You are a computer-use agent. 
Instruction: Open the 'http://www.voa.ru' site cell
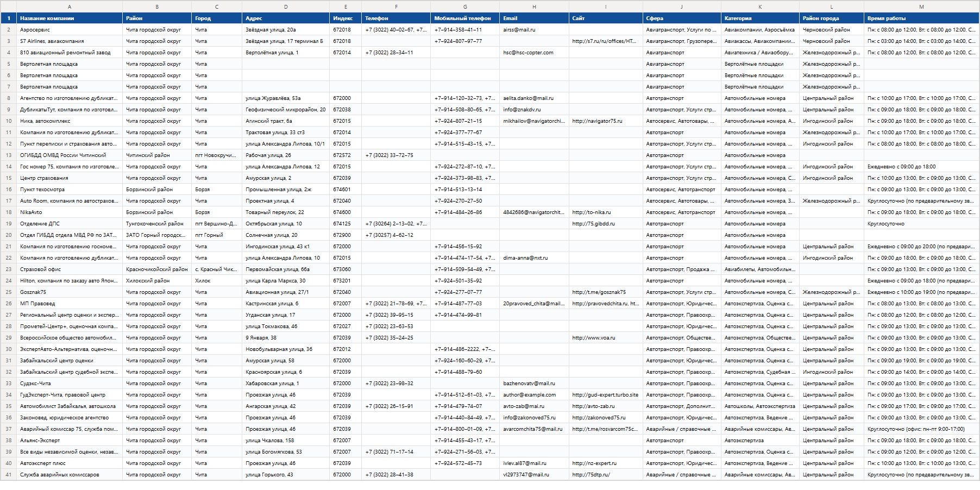pos(606,337)
